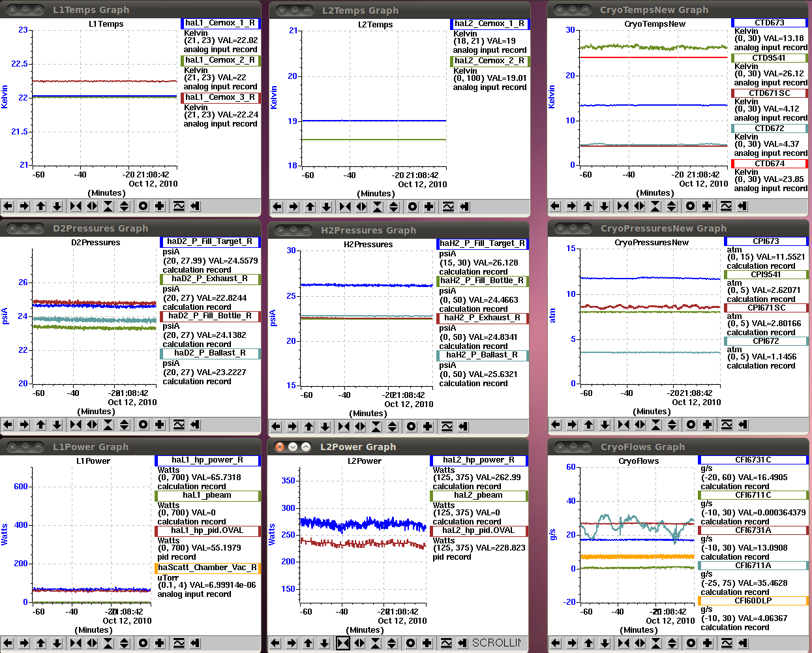Click hourglass vertical zoom icon in L1Power Graph
The height and width of the screenshot is (653, 812).
[x=108, y=643]
